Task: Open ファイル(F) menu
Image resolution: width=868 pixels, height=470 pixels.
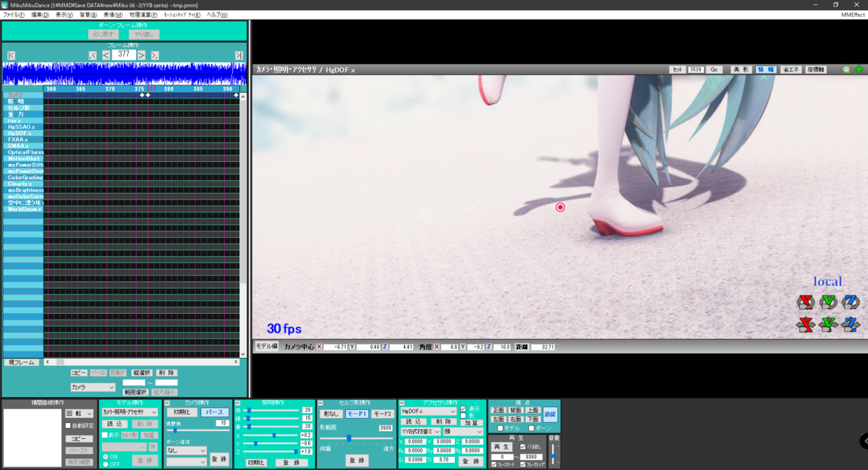Action: (x=13, y=14)
